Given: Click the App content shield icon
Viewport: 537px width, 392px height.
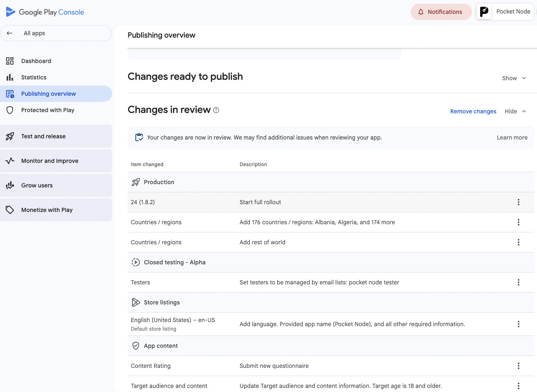Looking at the screenshot, I should pyautogui.click(x=136, y=346).
